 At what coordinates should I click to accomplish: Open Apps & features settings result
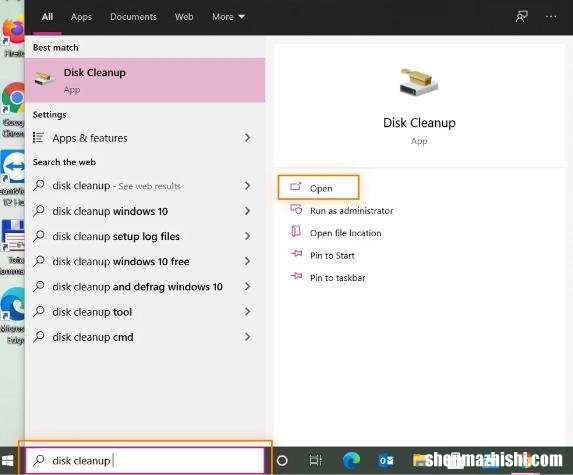(x=145, y=138)
